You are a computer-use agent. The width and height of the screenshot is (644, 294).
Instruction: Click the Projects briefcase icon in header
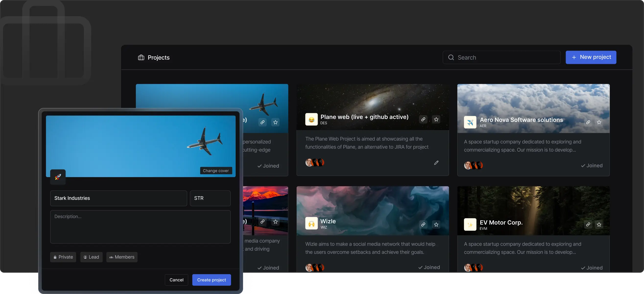click(x=141, y=58)
